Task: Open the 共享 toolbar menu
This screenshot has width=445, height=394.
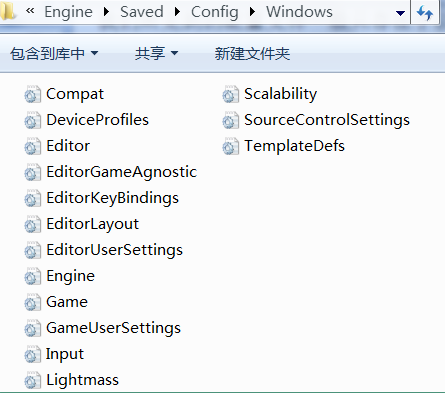Action: 156,54
